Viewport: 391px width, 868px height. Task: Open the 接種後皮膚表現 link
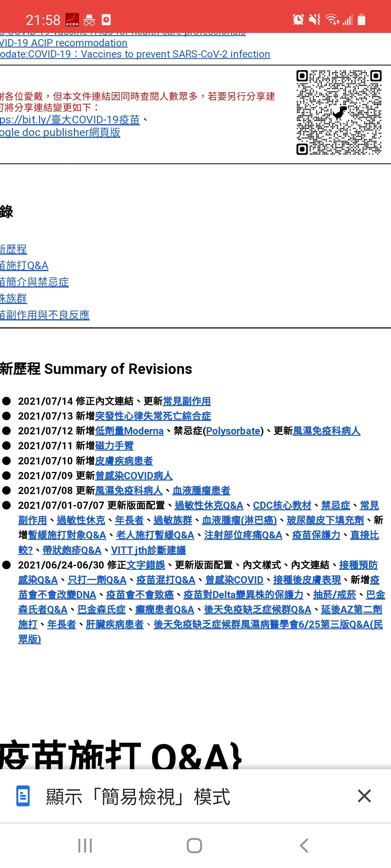307,580
